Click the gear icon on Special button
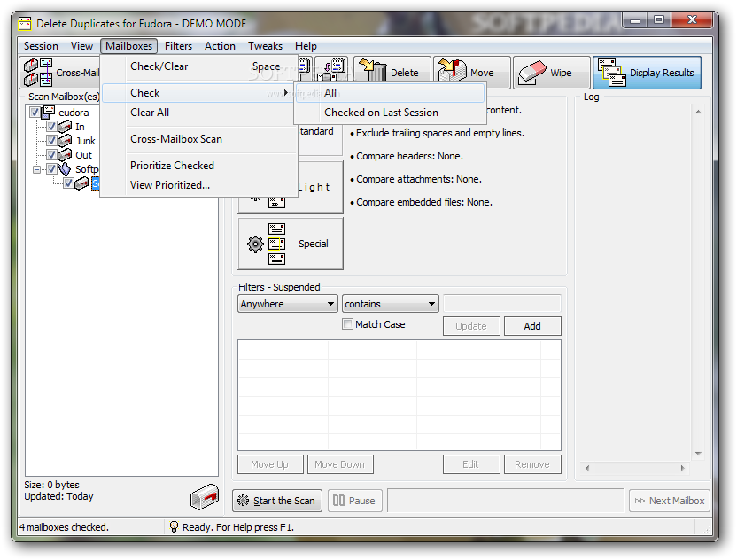 255,244
